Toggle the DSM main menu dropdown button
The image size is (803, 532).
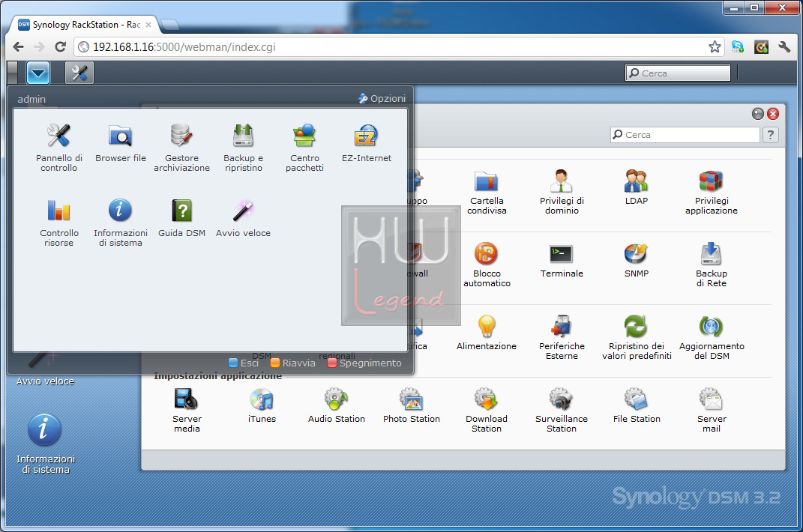point(38,73)
